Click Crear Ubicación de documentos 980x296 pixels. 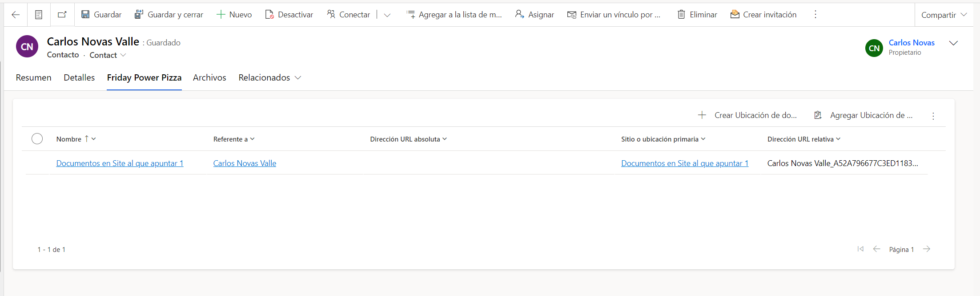(x=747, y=115)
